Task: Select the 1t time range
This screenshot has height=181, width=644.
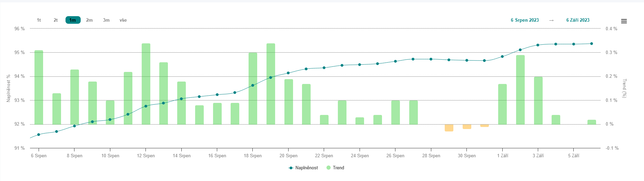Action: click(x=39, y=20)
